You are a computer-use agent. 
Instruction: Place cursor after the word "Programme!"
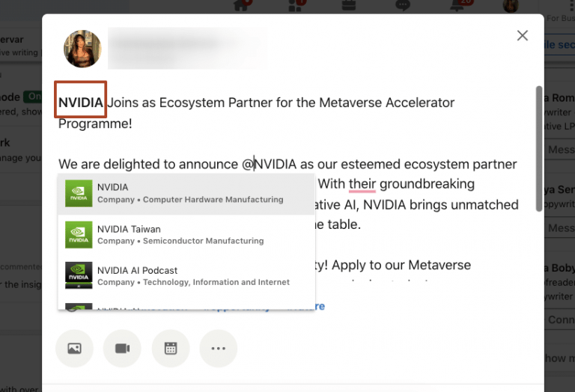(x=133, y=123)
